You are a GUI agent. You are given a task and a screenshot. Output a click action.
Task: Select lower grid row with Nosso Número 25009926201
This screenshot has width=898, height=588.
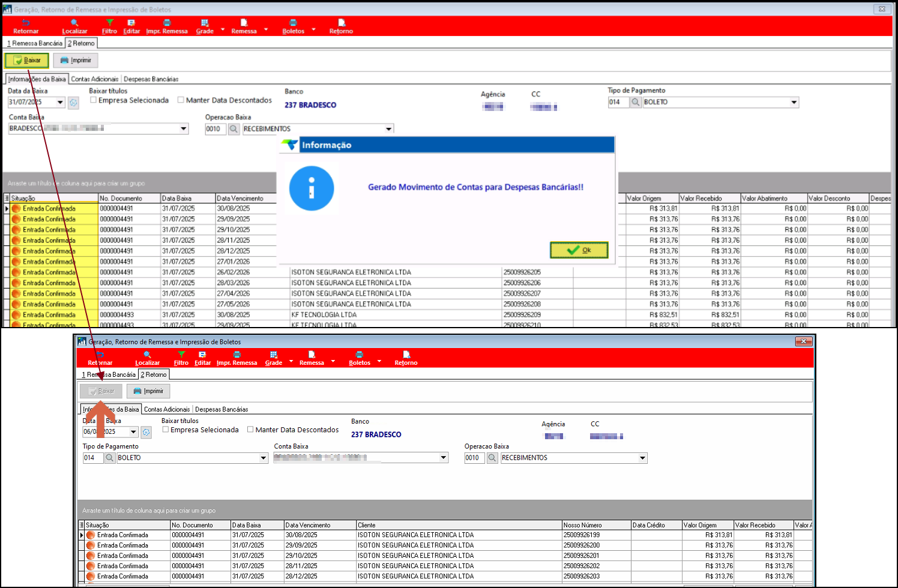click(445, 556)
